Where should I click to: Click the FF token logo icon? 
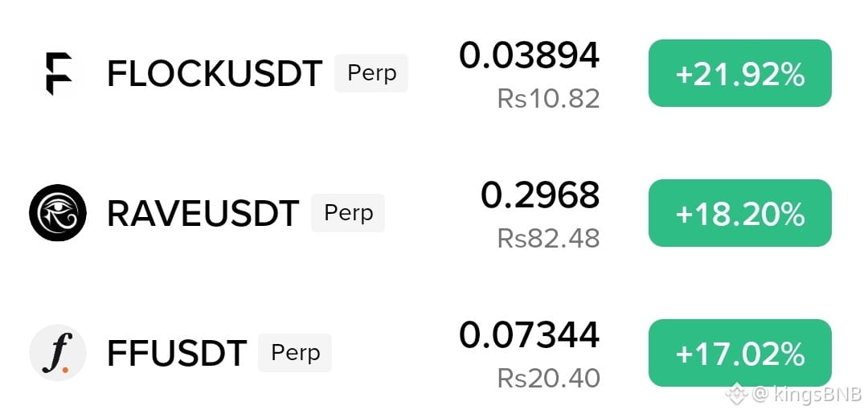(58, 353)
